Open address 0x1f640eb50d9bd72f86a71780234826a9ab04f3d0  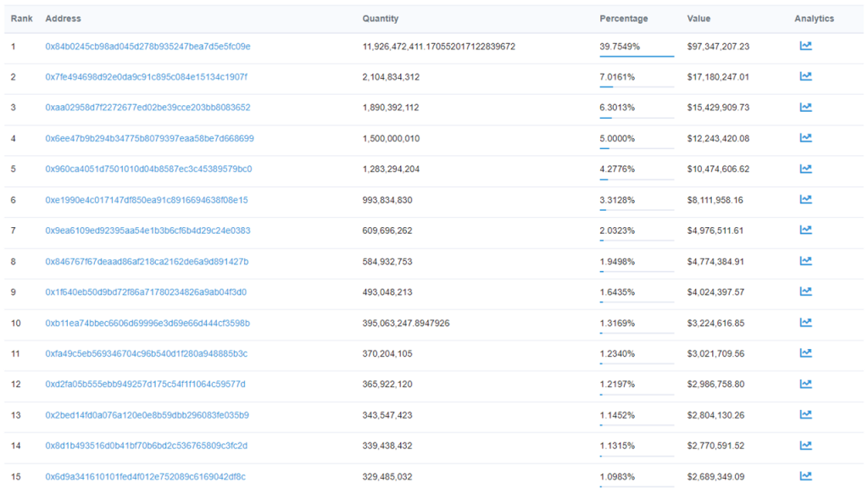point(146,291)
